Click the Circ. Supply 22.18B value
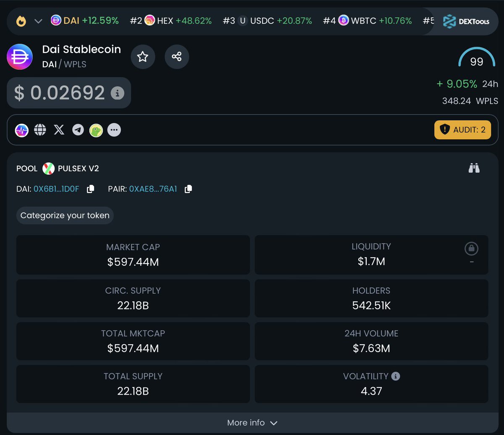This screenshot has width=504, height=435. 133,306
